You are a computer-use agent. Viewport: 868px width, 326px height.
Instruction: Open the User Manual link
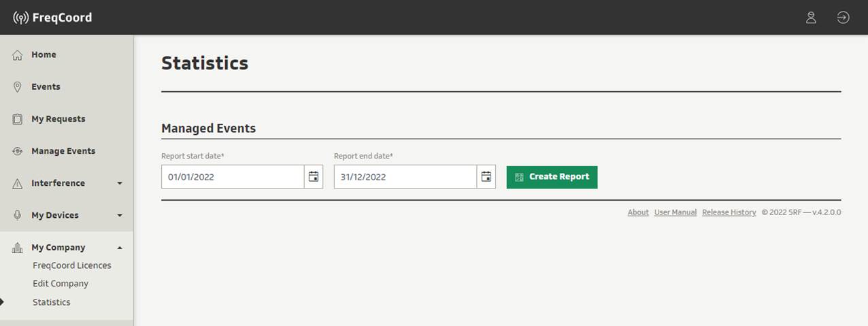coord(675,212)
